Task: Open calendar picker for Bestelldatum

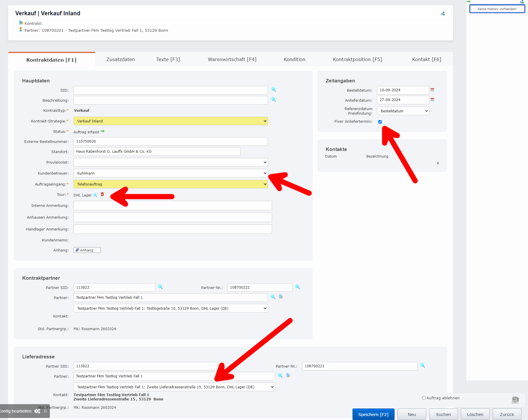Action: (x=432, y=90)
